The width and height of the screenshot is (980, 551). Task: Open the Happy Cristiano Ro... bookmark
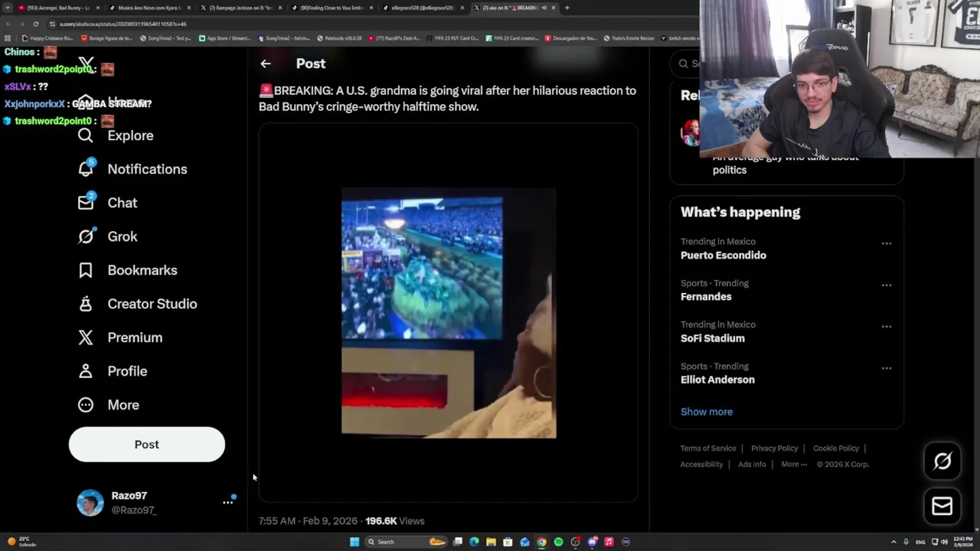(x=47, y=38)
